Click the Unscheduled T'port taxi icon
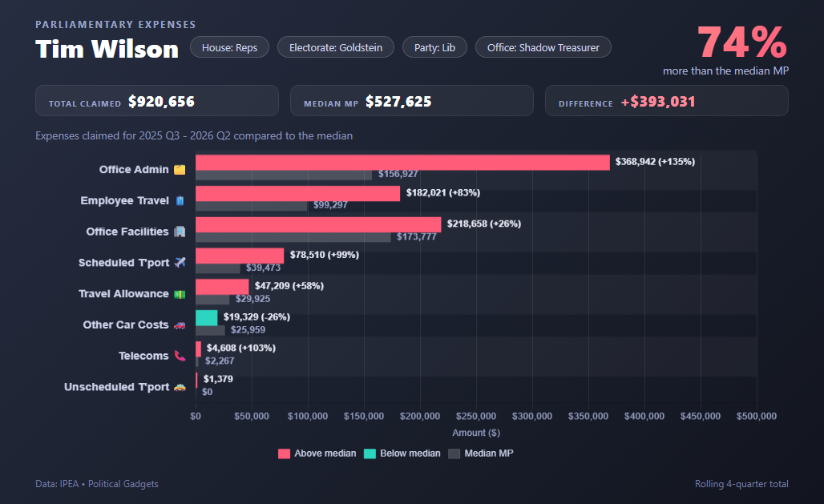Image resolution: width=824 pixels, height=504 pixels. 180,387
